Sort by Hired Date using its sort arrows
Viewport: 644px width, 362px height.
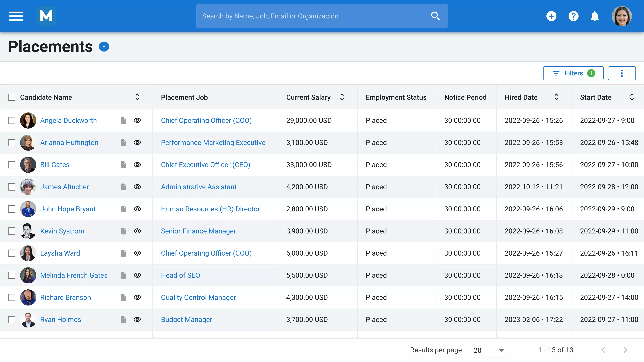556,97
